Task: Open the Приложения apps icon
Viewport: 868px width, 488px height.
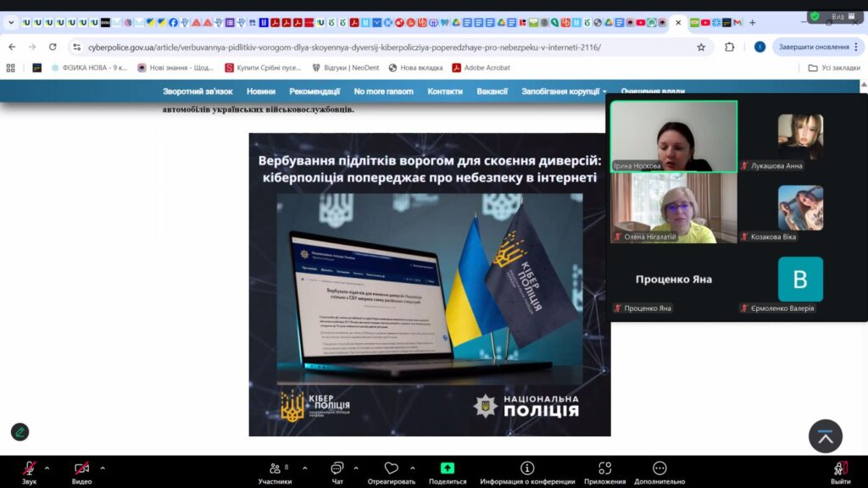Action: (x=604, y=469)
